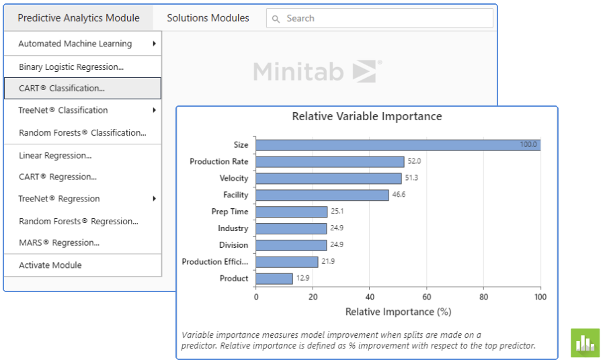
Task: Click the Minitab logo in the header
Action: [x=317, y=71]
